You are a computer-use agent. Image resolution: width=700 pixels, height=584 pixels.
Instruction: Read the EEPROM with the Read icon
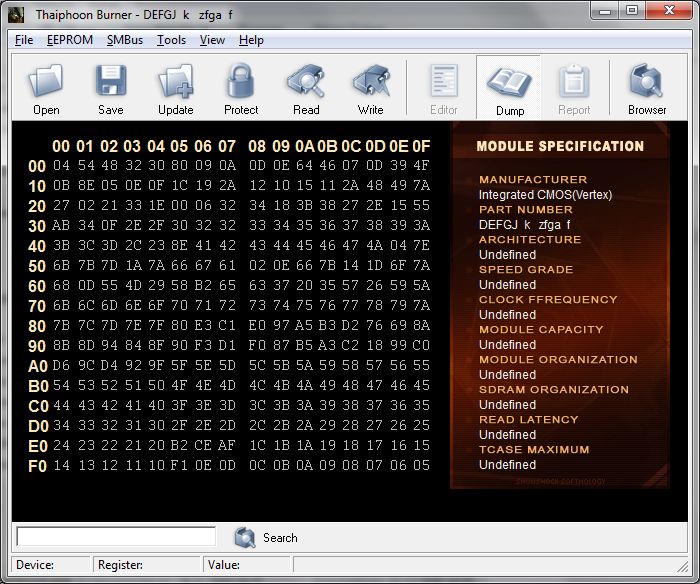[306, 81]
